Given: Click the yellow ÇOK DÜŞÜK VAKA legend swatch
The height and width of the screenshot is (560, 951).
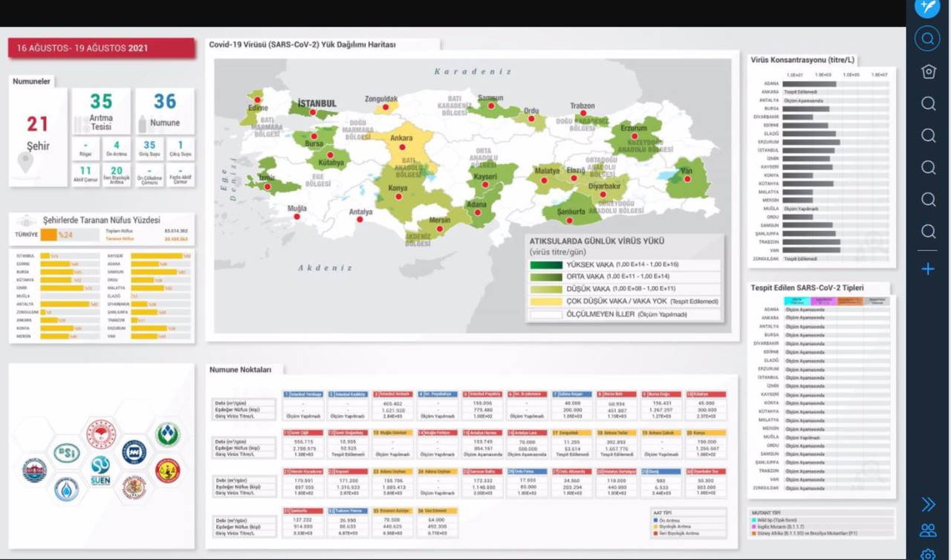Looking at the screenshot, I should point(546,302).
